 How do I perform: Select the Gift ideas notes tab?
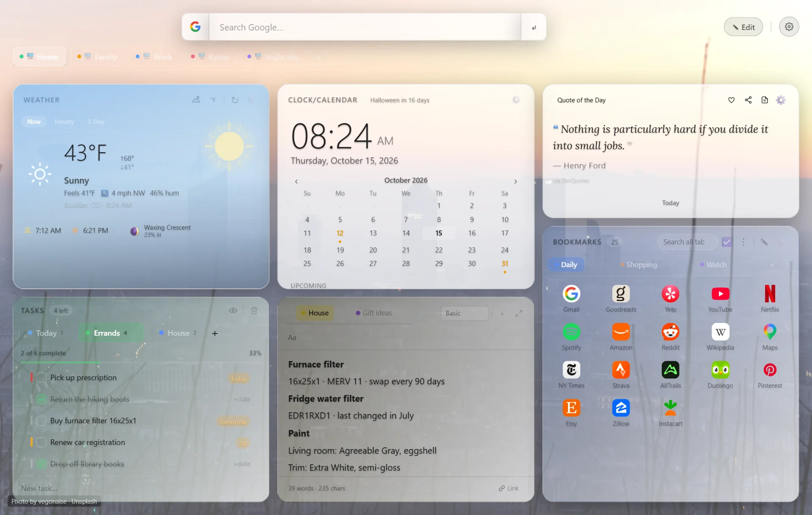point(374,313)
